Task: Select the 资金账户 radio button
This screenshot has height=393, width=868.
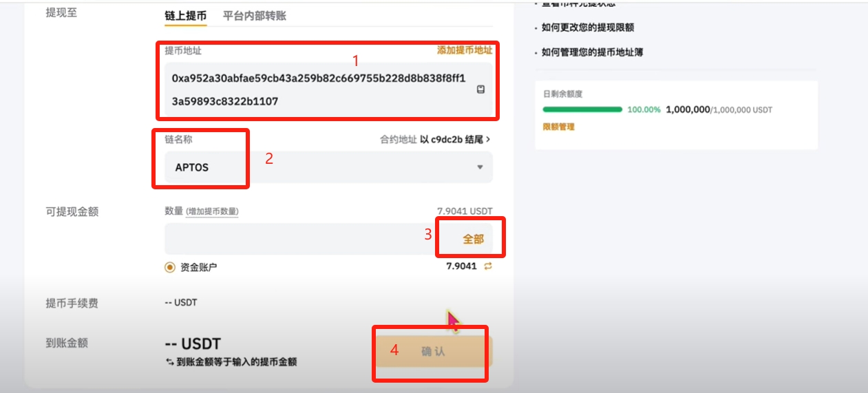Action: [170, 267]
